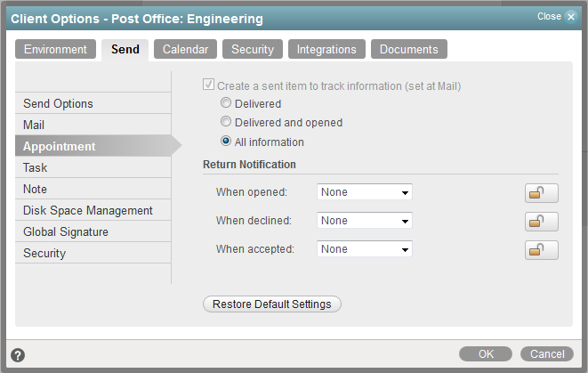This screenshot has height=373, width=588.
Task: Cancel the dialog changes
Action: pyautogui.click(x=547, y=354)
